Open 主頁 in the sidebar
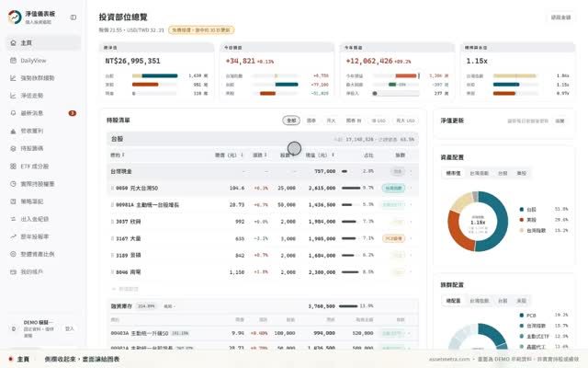This screenshot has width=588, height=368. tap(43, 43)
